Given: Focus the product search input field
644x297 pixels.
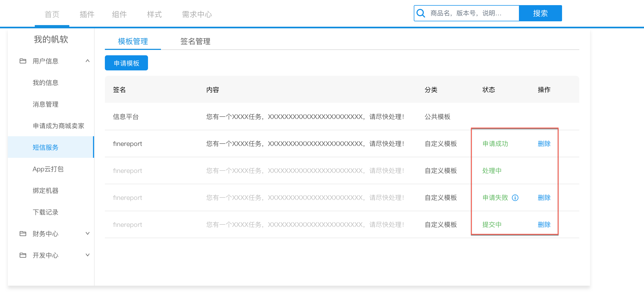Looking at the screenshot, I should pyautogui.click(x=472, y=13).
